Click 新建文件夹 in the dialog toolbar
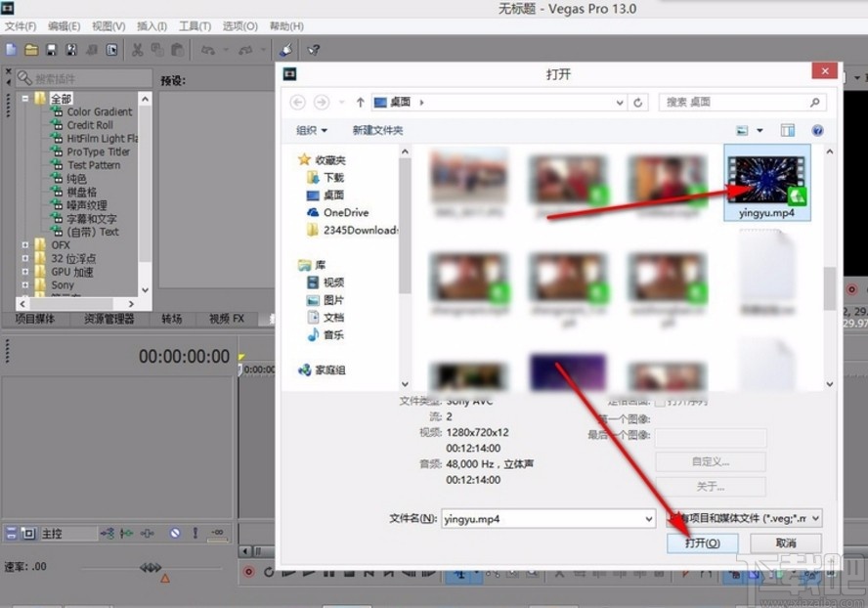This screenshot has height=608, width=868. (377, 131)
